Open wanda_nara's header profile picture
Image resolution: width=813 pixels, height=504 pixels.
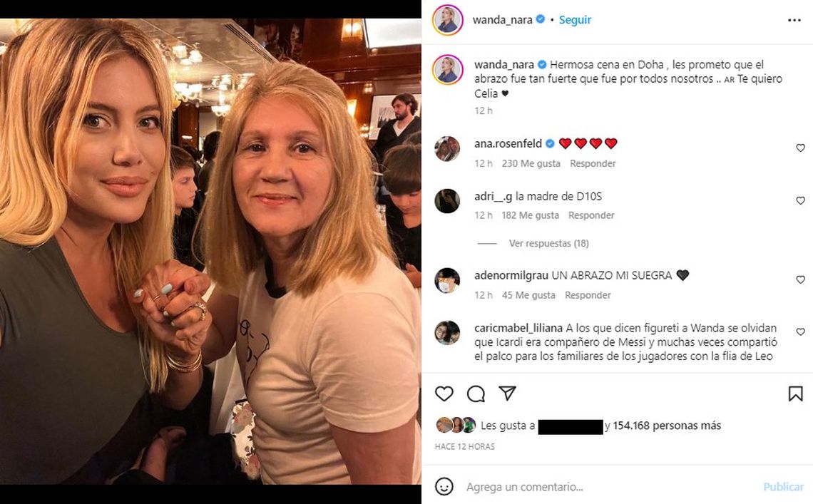(448, 20)
